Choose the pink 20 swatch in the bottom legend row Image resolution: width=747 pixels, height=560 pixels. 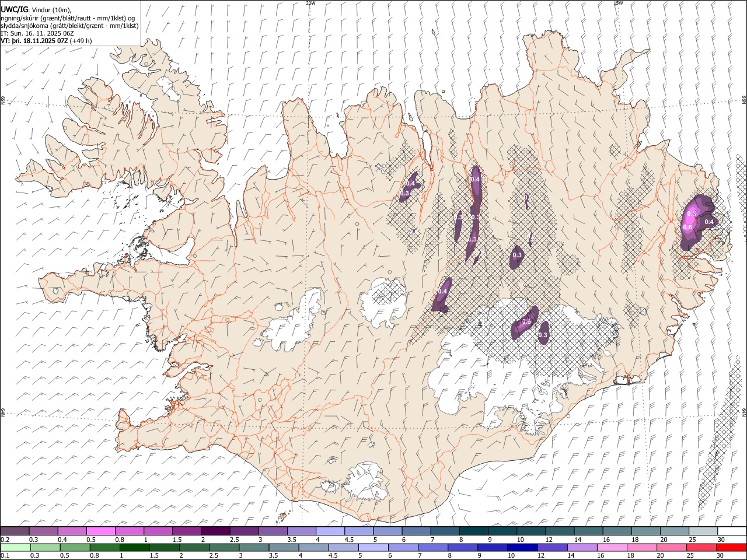671,548
